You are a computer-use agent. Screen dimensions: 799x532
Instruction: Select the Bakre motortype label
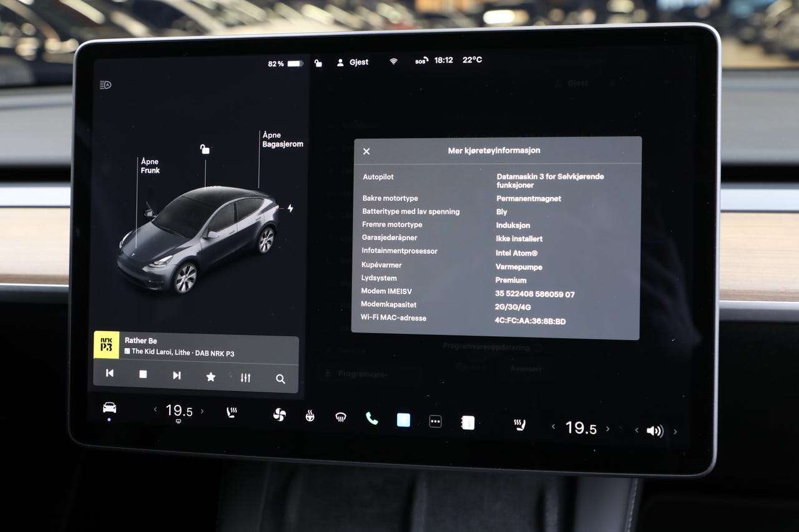click(x=390, y=198)
